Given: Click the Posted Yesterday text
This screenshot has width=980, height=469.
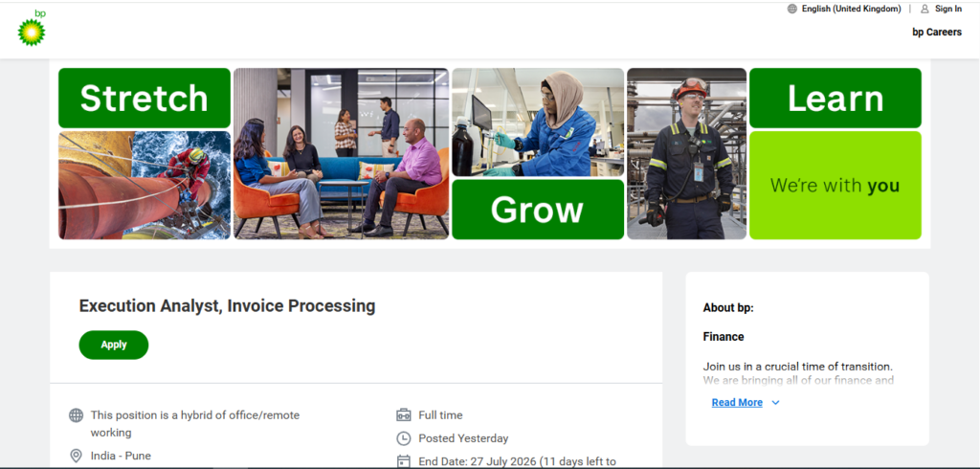Looking at the screenshot, I should pyautogui.click(x=463, y=438).
